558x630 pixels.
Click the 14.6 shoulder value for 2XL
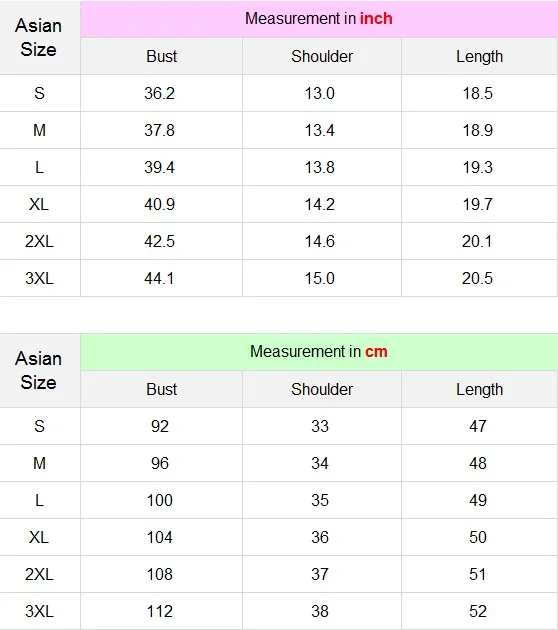(x=320, y=241)
